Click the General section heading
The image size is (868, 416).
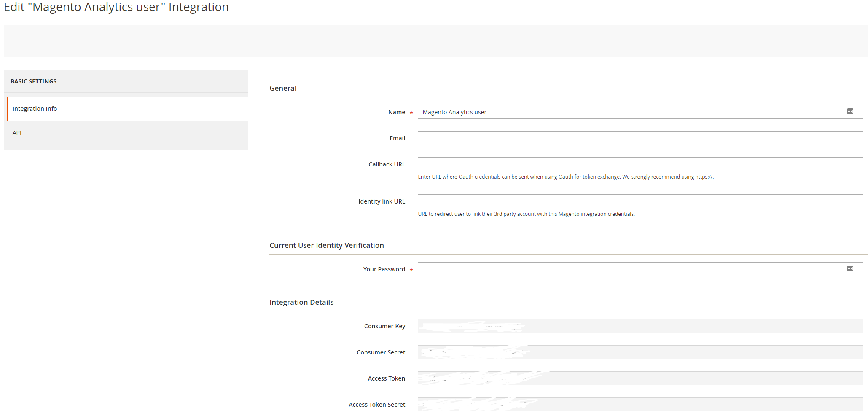(x=283, y=88)
